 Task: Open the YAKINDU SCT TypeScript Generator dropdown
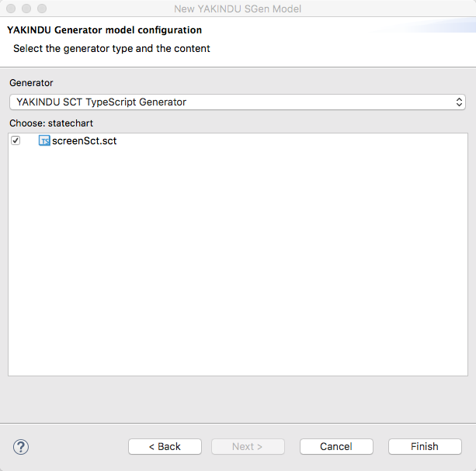pos(238,102)
